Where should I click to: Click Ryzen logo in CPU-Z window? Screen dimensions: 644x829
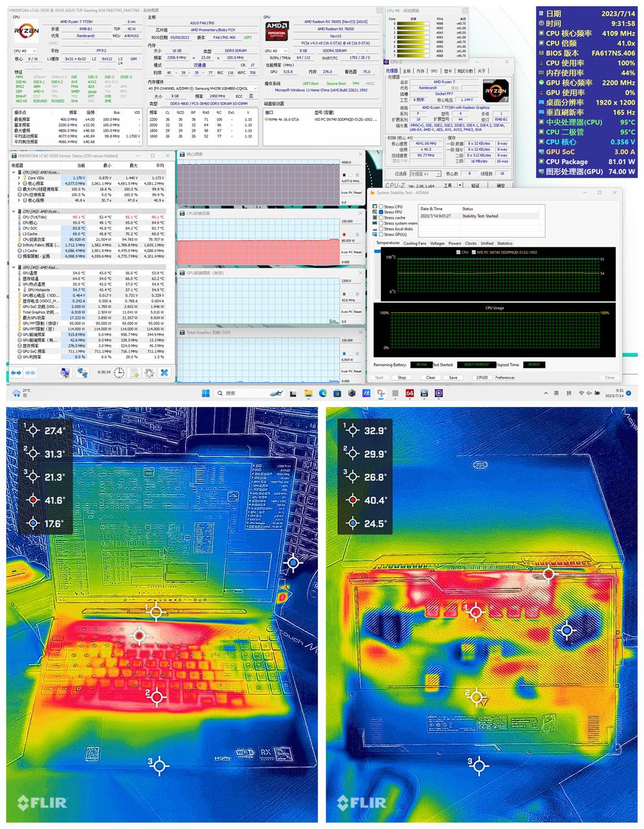[496, 90]
